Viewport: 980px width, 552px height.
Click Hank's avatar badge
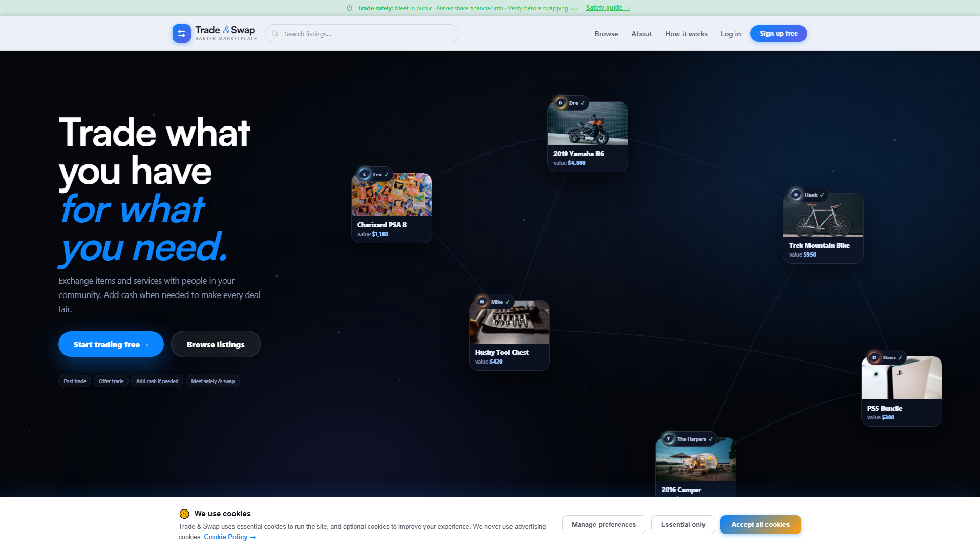click(x=796, y=195)
